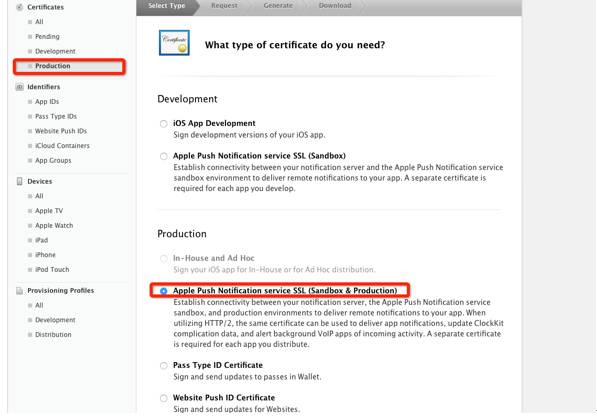Show Apple Watch devices
Image resolution: width=597 pixels, height=418 pixels.
click(x=54, y=225)
